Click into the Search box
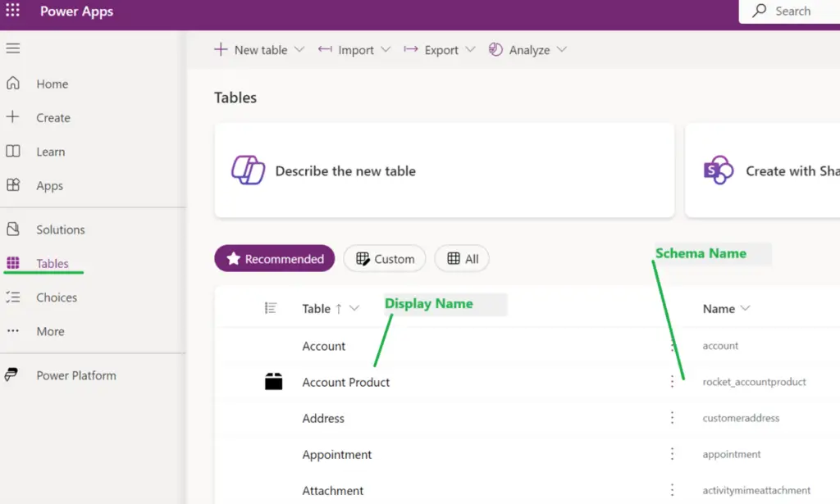840x504 pixels. 789,11
